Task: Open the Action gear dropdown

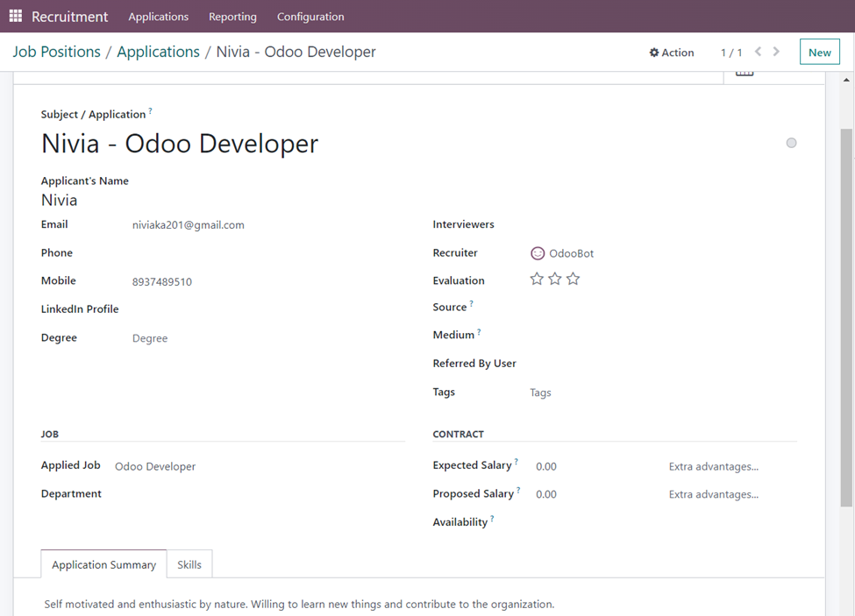Action: [672, 53]
